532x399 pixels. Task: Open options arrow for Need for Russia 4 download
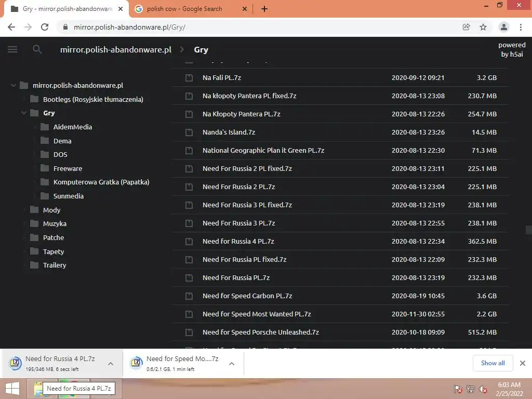pyautogui.click(x=111, y=363)
